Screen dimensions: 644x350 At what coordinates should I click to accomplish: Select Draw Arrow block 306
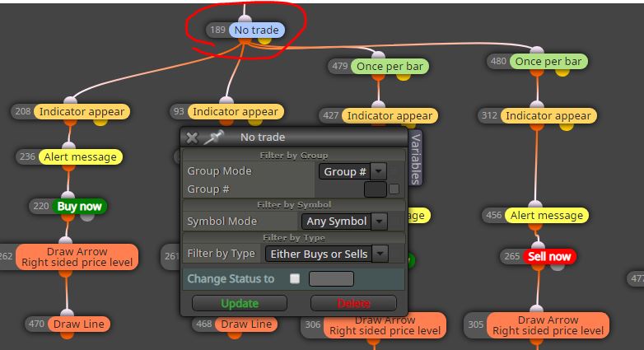click(385, 325)
